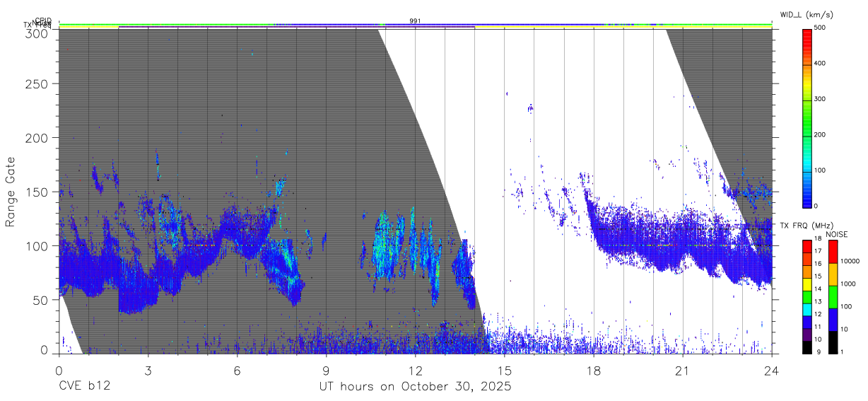
Task: Click the 'UT hours on October 30, 2025' axis title
Action: 415,387
